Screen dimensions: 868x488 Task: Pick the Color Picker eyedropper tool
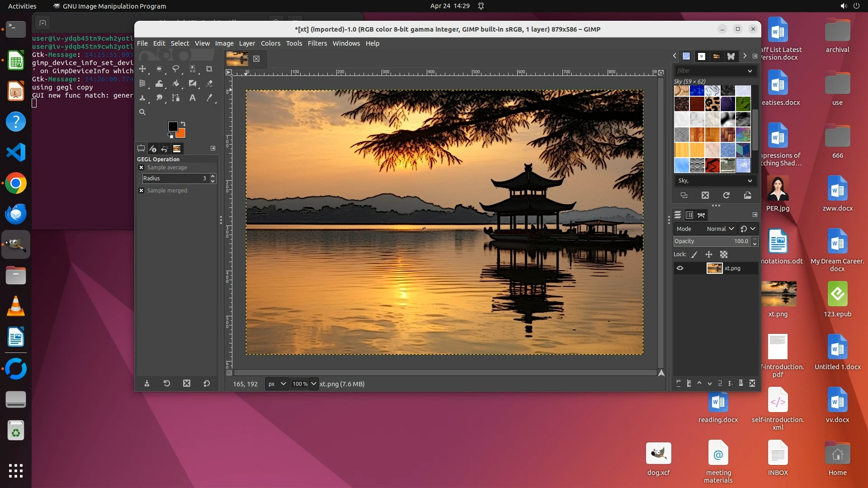point(209,98)
